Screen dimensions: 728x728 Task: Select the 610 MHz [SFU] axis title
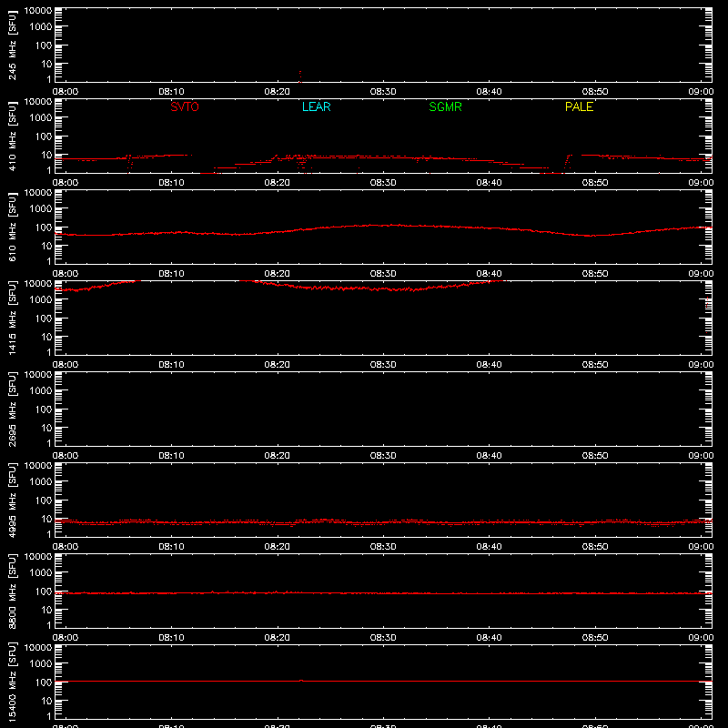pos(12,227)
